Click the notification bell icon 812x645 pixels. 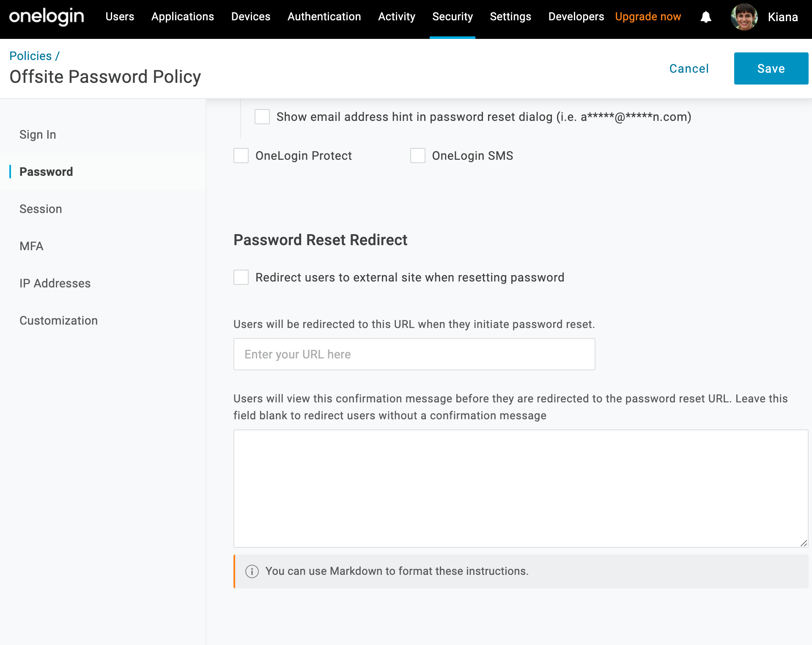coord(705,17)
